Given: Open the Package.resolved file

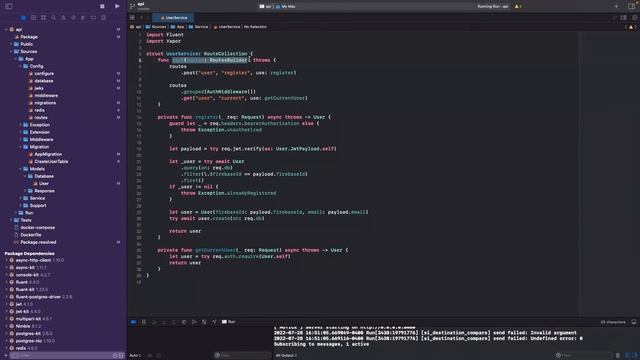Looking at the screenshot, I should (x=38, y=242).
